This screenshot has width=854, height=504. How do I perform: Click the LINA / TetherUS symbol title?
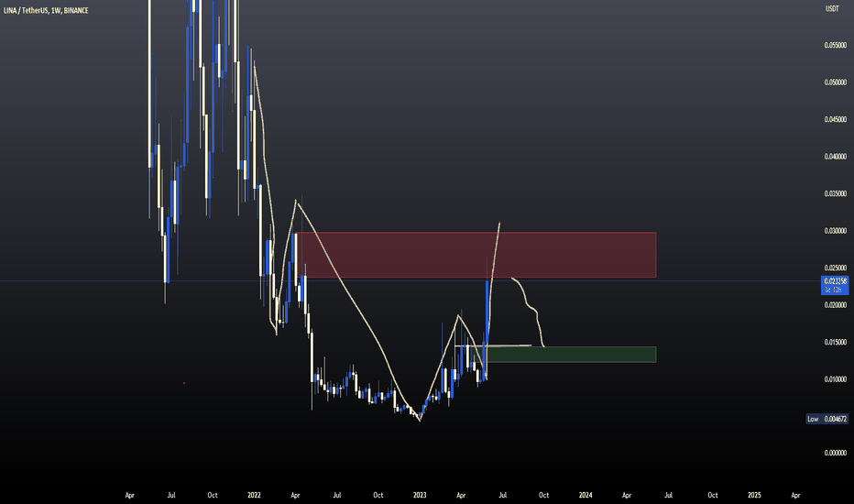coord(46,10)
